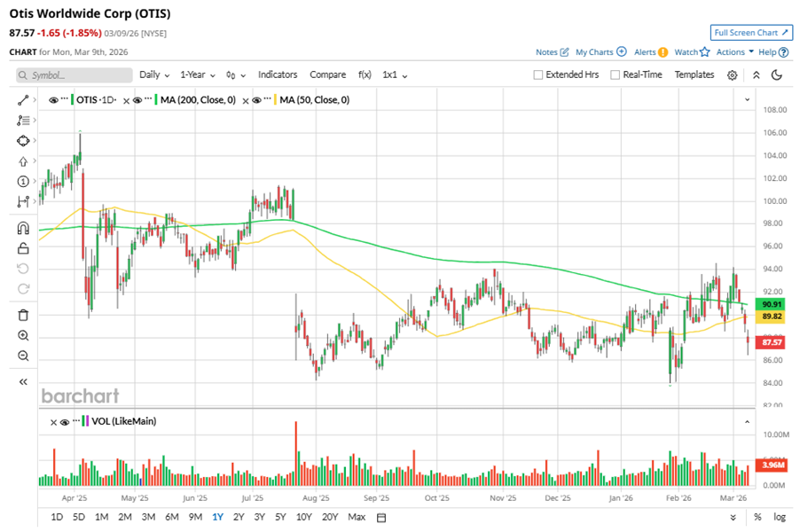800x532 pixels.
Task: Open the f(x) expressions menu
Action: [x=365, y=74]
